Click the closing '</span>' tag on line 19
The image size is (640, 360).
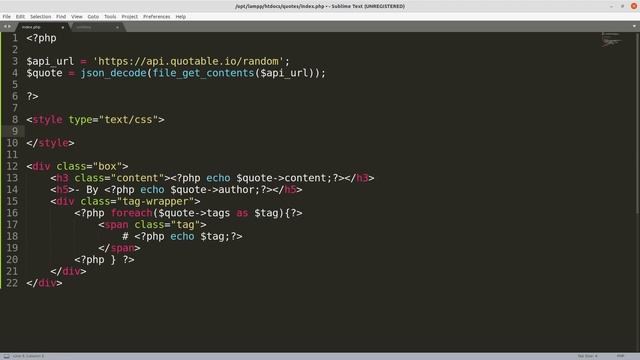[119, 248]
